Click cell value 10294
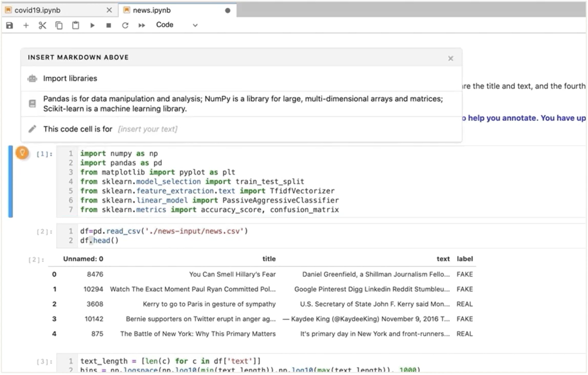This screenshot has height=375, width=588. coord(93,289)
